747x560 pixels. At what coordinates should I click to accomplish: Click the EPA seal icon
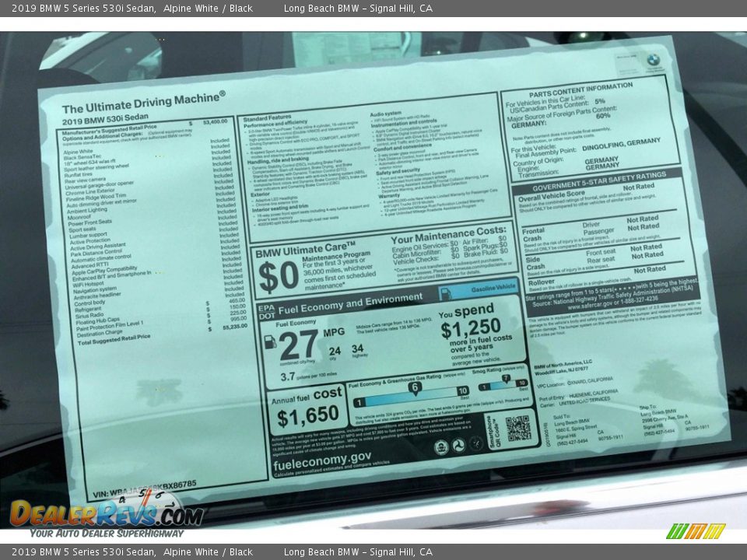point(441,446)
